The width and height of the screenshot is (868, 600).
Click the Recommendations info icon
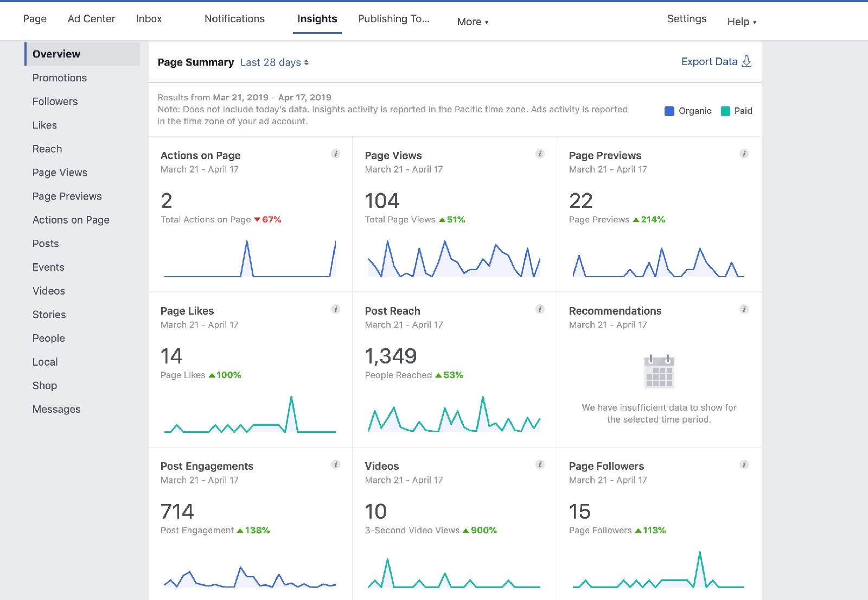click(744, 309)
